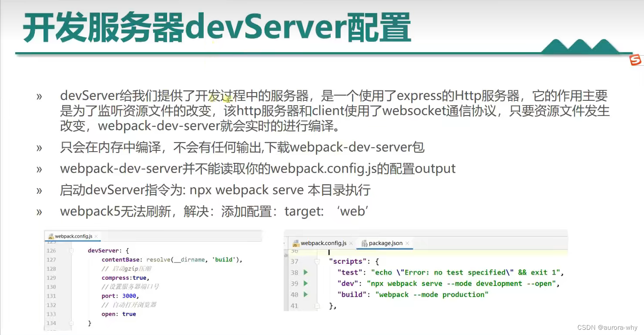The height and width of the screenshot is (335, 644).
Task: Click the bullet starting "只会在内存中编译"
Action: (x=242, y=147)
